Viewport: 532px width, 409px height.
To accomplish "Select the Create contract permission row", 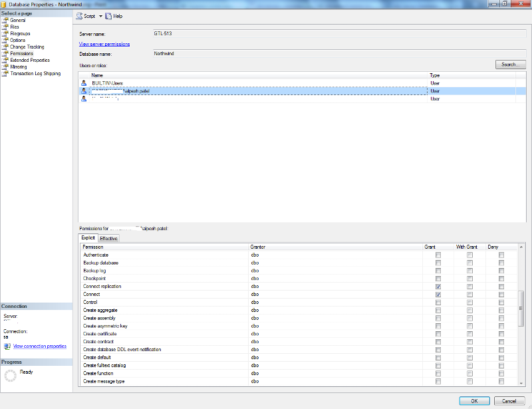I will [299, 342].
